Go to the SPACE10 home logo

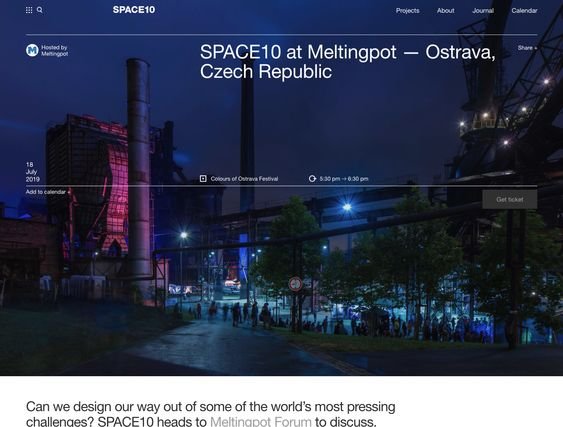(134, 10)
